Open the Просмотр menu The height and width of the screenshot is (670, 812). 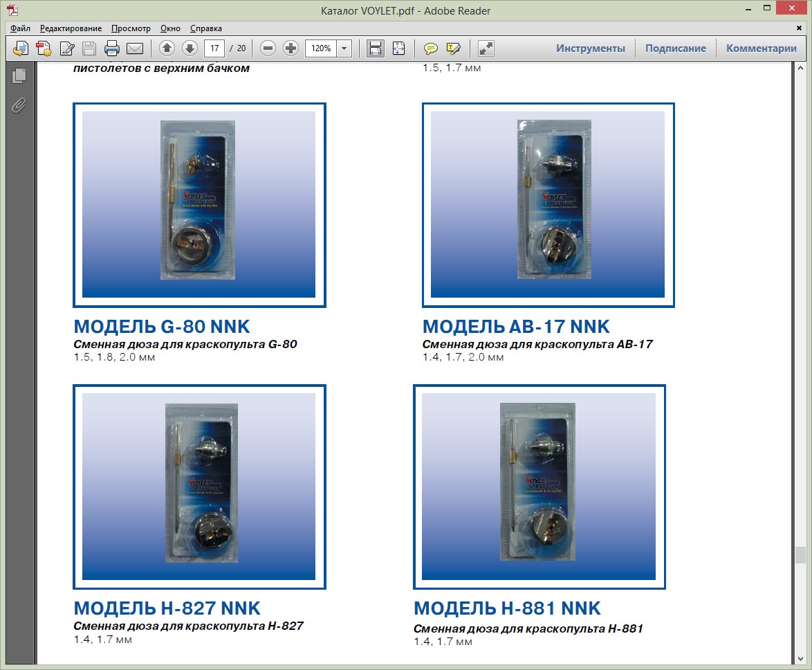131,28
